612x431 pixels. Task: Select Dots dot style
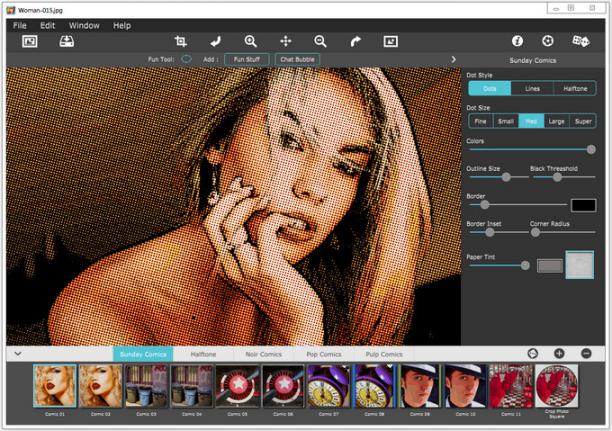(489, 88)
